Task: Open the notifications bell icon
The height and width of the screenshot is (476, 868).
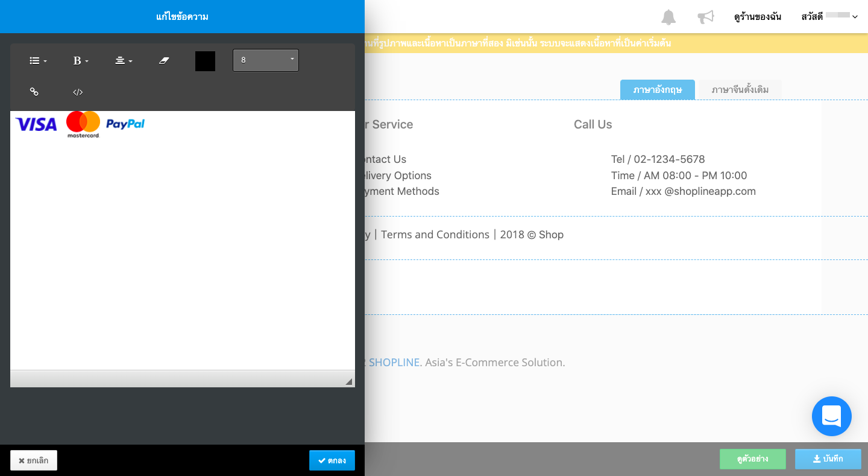Action: click(668, 17)
